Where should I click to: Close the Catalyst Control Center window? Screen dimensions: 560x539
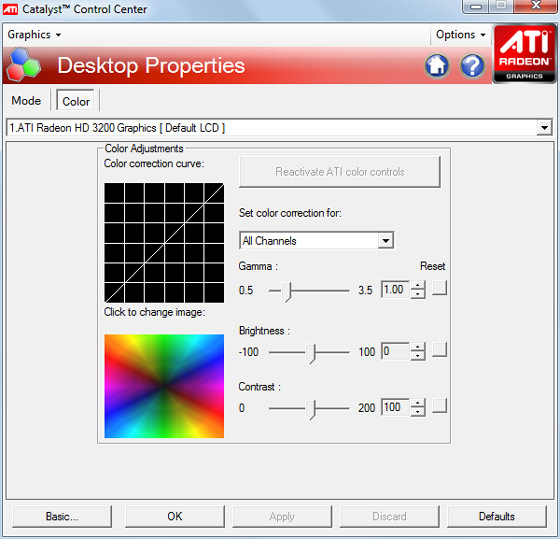pos(535,6)
